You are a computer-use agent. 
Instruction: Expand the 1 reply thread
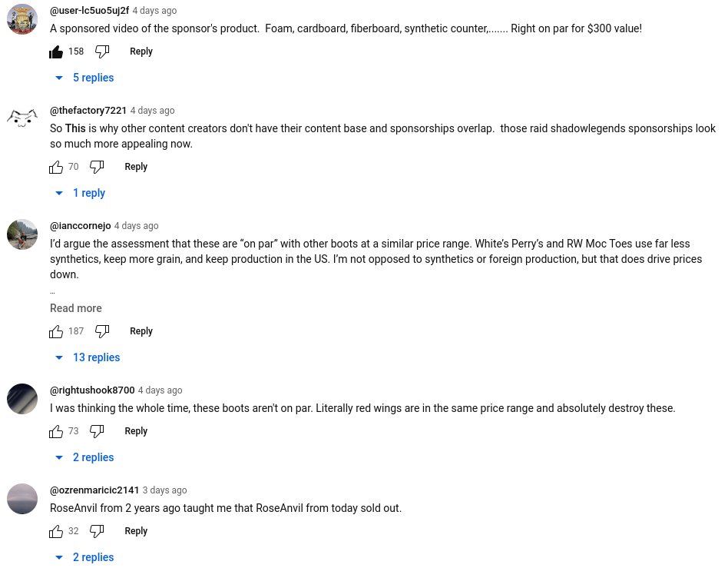(x=81, y=193)
